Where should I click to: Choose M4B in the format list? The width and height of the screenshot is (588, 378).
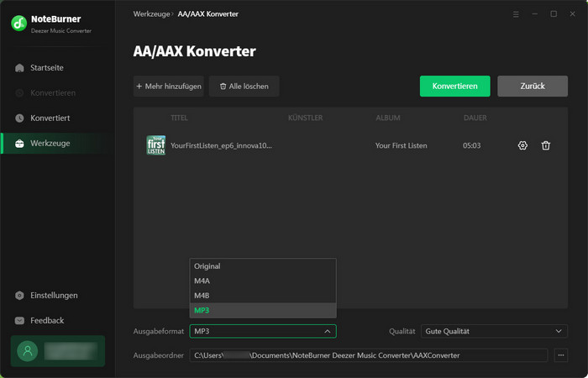click(263, 296)
